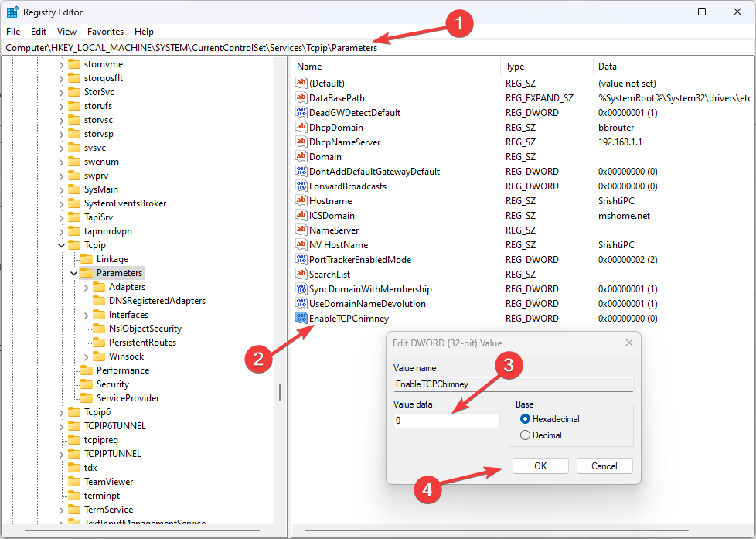Expand the stornvme key
The height and width of the screenshot is (539, 756).
(61, 65)
